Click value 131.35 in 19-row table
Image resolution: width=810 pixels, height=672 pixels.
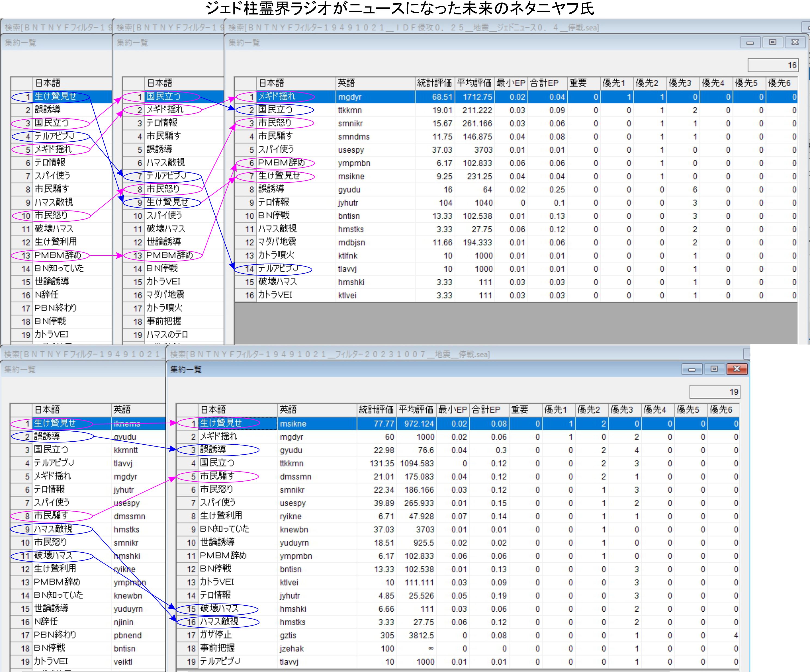377,463
